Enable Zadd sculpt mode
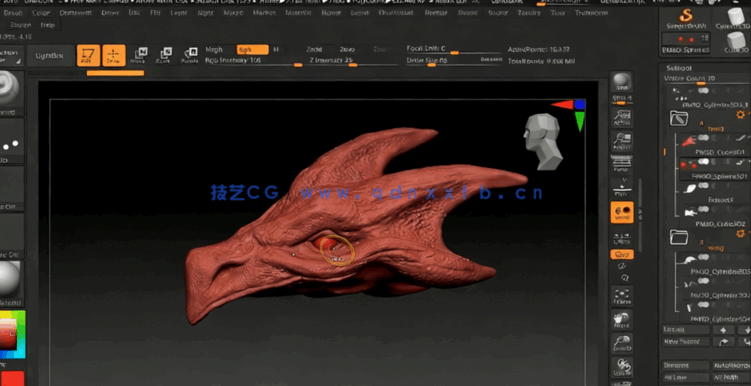Screen dimensions: 751x386 (314, 49)
